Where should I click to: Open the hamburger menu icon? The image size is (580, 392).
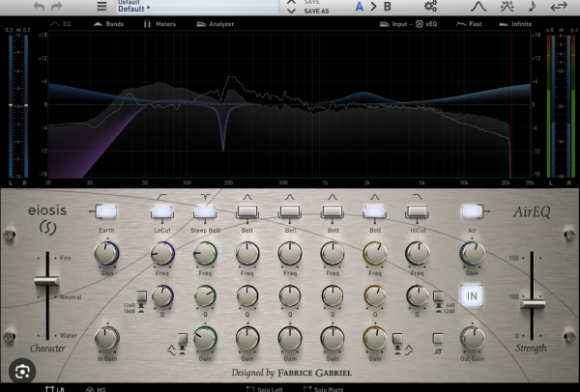click(101, 8)
